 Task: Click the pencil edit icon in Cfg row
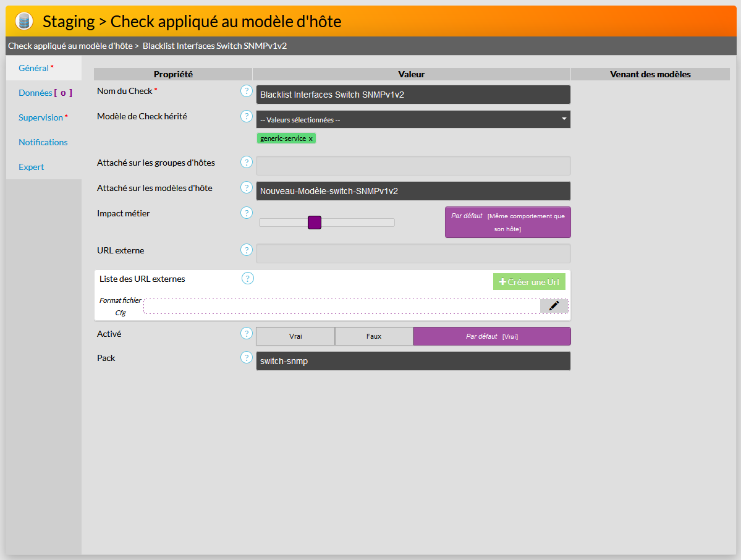[x=554, y=306]
